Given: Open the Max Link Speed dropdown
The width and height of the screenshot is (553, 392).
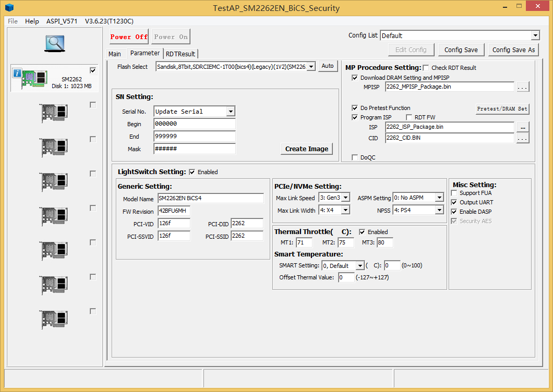Looking at the screenshot, I should coord(345,198).
